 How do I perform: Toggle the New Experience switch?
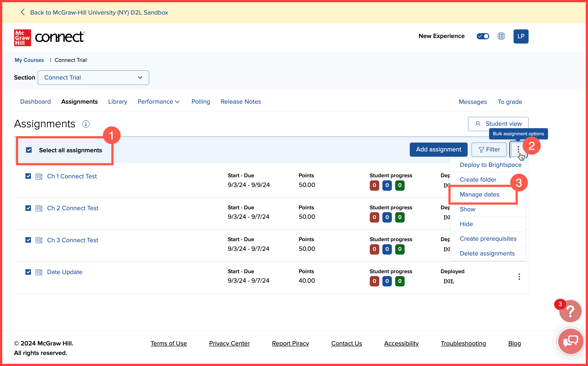coord(483,36)
